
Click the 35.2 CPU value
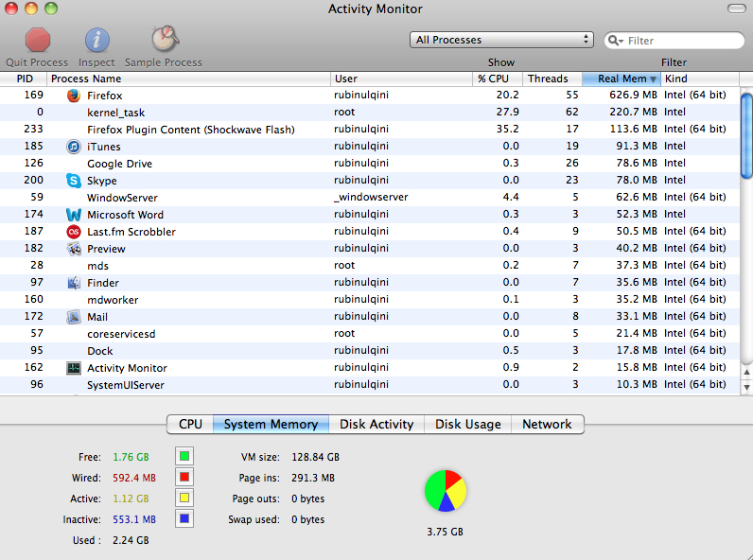point(508,129)
